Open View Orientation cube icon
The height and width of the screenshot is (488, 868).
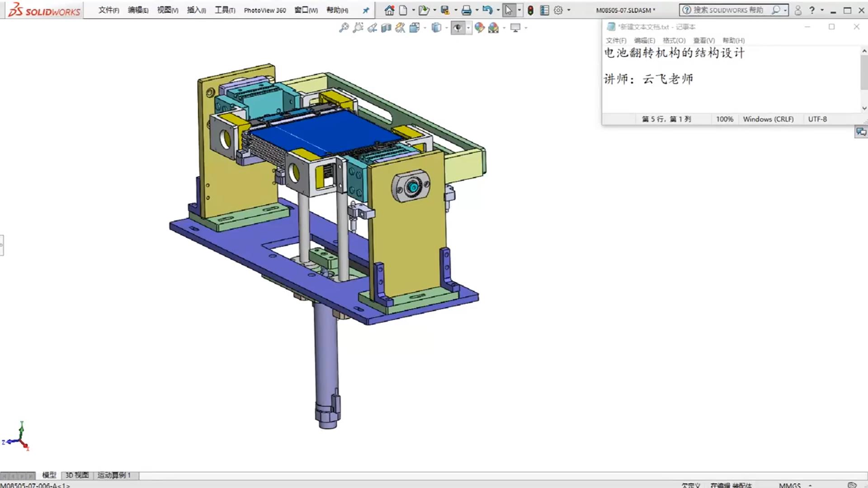pyautogui.click(x=415, y=28)
